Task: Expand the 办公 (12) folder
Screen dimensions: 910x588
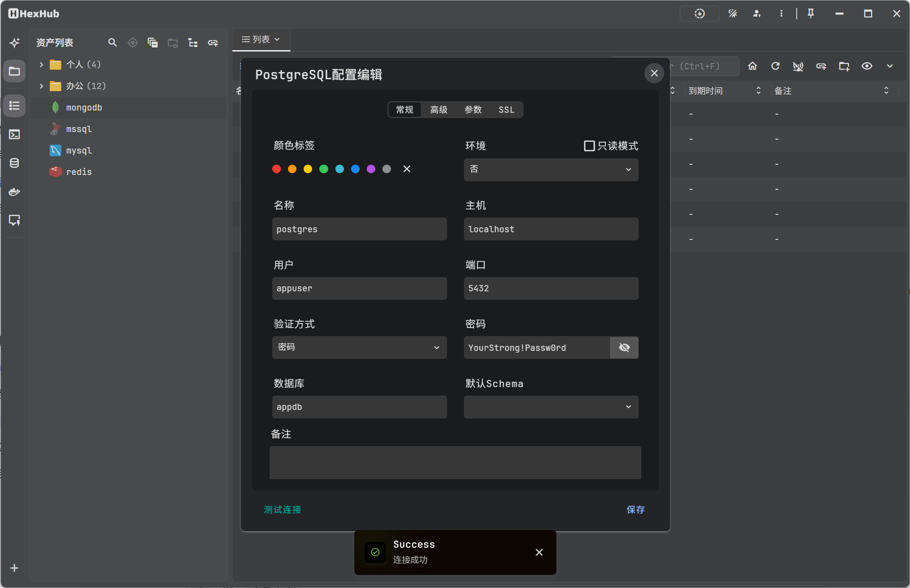Action: click(42, 86)
